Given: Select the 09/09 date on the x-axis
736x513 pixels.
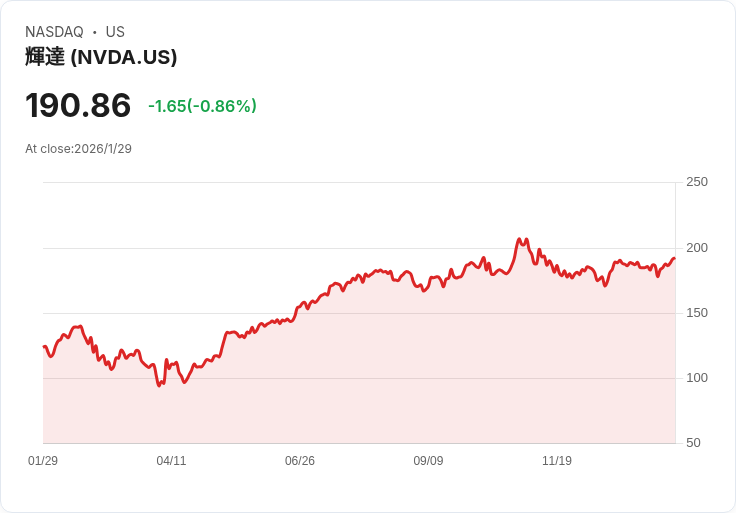Looking at the screenshot, I should [x=428, y=461].
